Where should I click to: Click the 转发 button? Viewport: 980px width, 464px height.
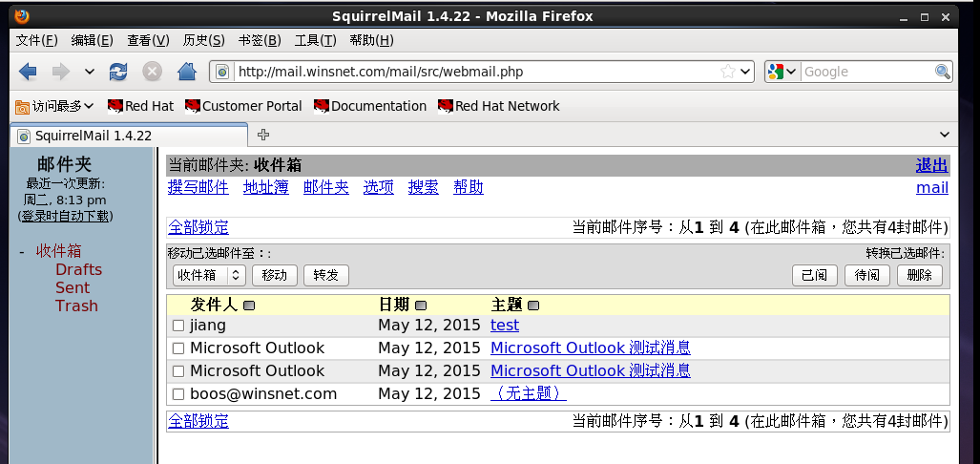[x=326, y=275]
